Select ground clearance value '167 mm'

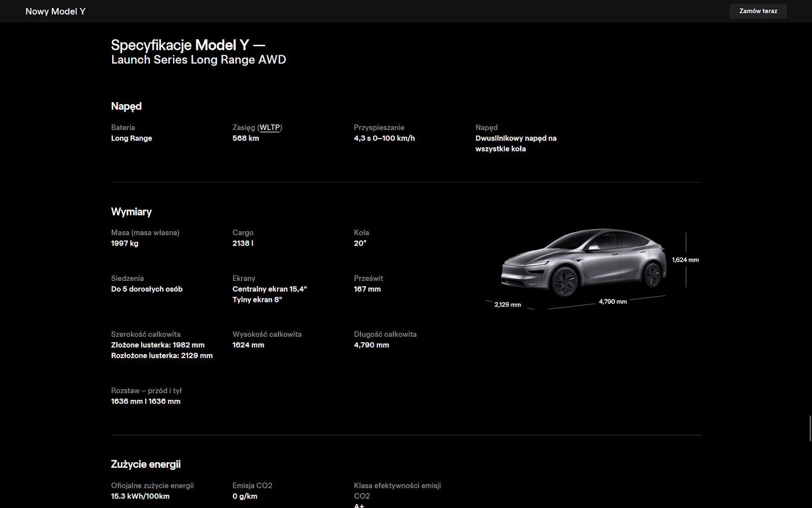click(x=367, y=289)
